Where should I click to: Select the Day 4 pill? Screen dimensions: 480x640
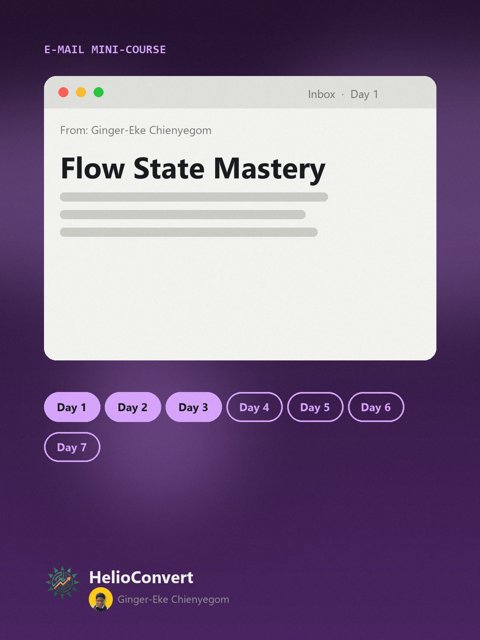point(254,407)
